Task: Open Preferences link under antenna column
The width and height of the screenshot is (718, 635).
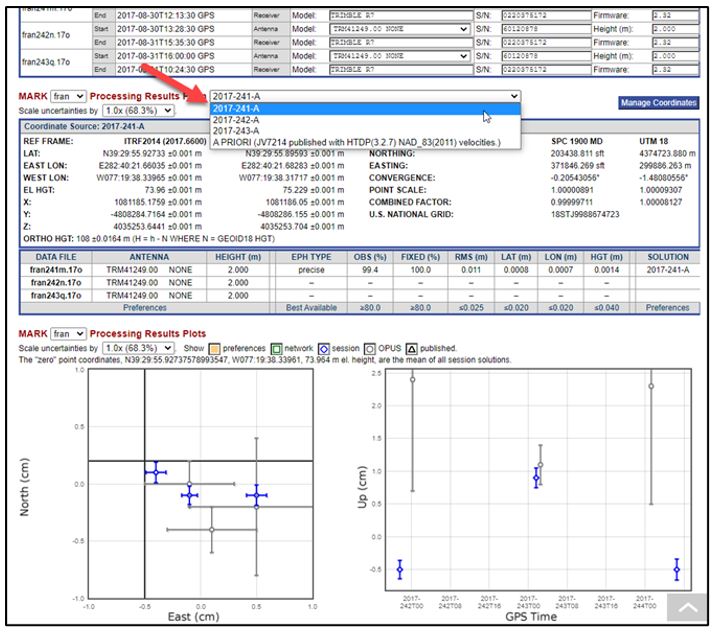Action: [145, 308]
